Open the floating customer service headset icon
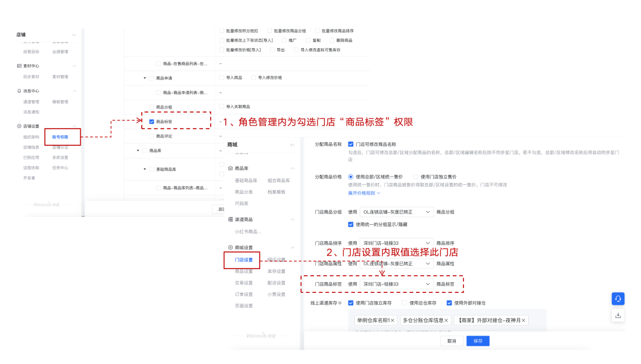The width and height of the screenshot is (641, 364). tap(618, 299)
